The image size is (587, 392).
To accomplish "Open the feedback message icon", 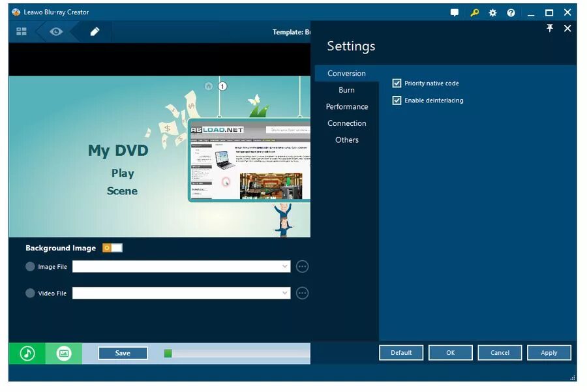I will [455, 12].
